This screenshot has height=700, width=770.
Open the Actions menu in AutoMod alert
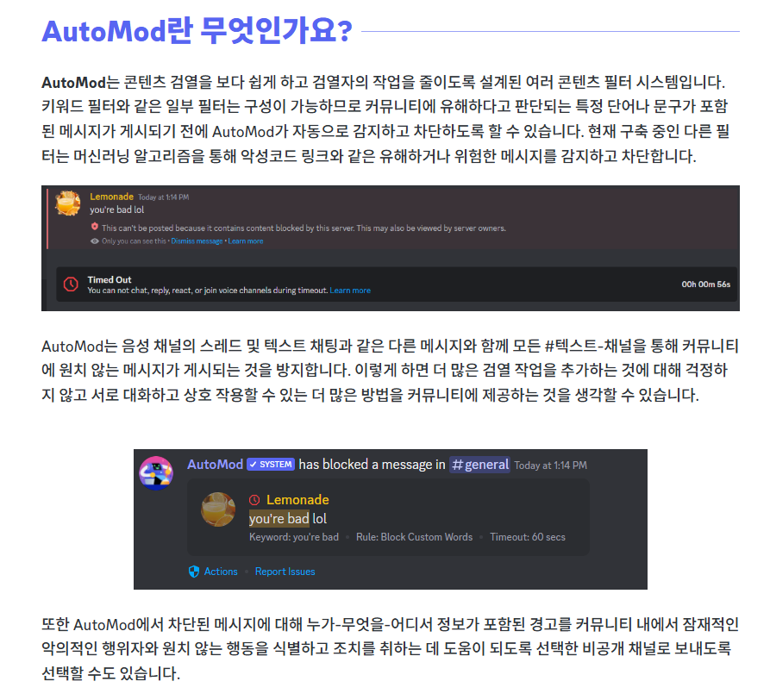coord(221,572)
